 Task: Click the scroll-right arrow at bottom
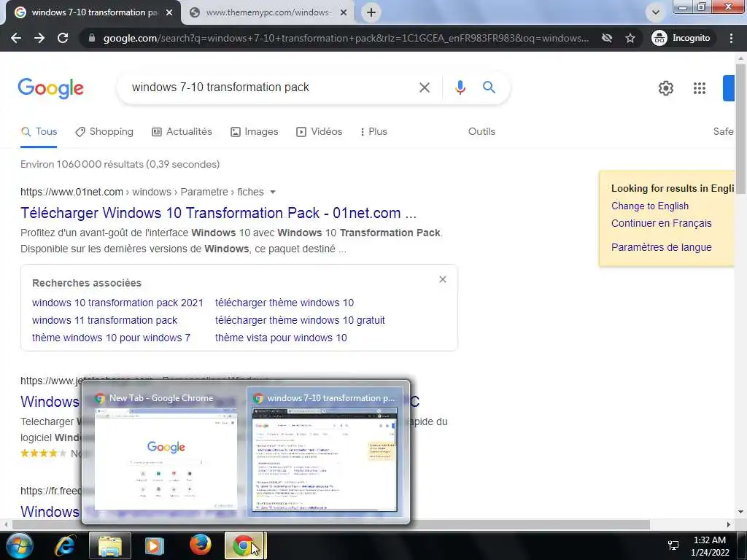click(729, 524)
